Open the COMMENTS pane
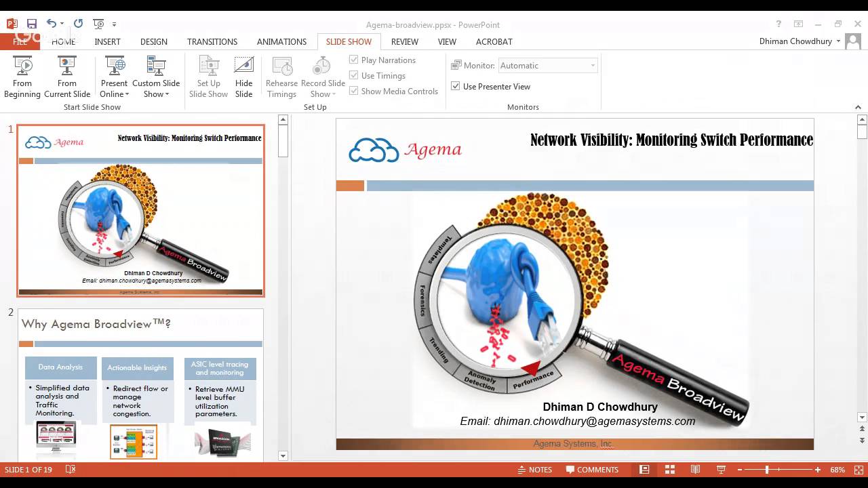The width and height of the screenshot is (868, 488). point(591,469)
